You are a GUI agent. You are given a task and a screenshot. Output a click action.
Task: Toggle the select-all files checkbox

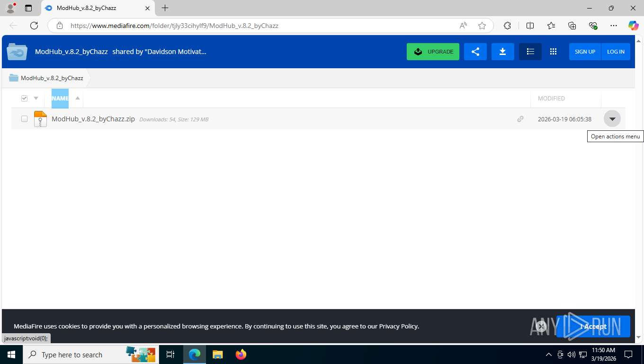coord(24,99)
